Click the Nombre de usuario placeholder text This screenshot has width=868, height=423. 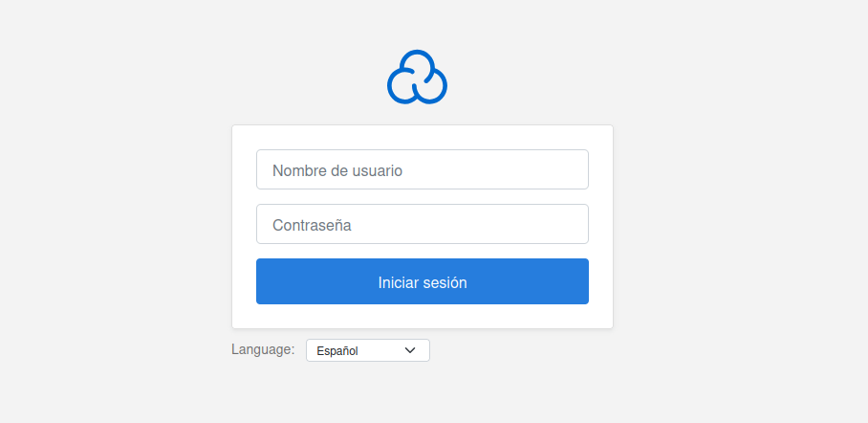point(337,170)
